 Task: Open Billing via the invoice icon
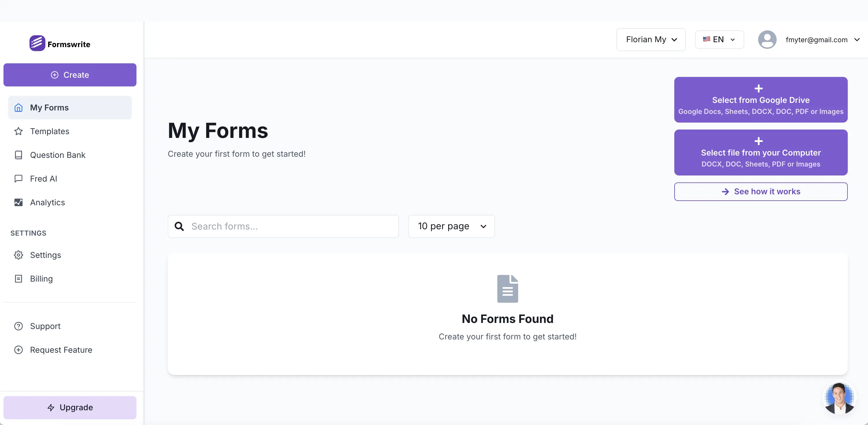point(19,279)
